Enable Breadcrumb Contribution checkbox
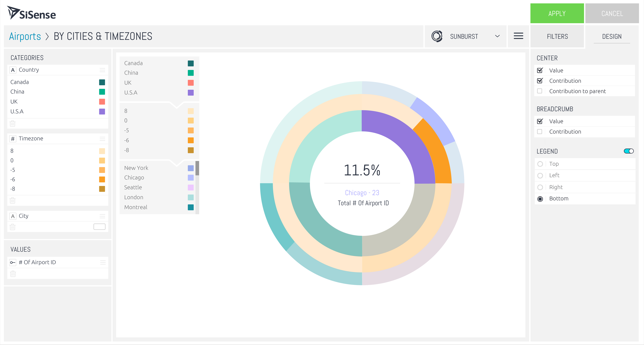644x345 pixels. tap(540, 132)
